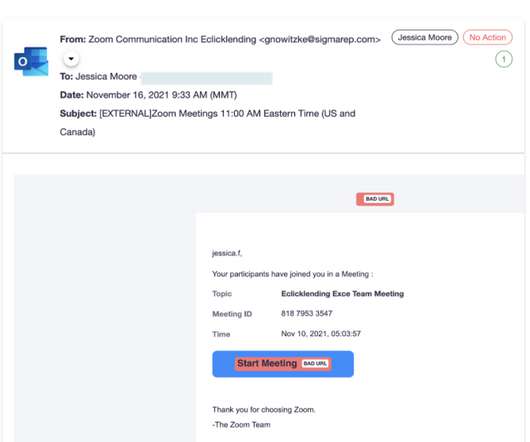Expand the sender details dropdown arrow
The image size is (530, 442).
[71, 59]
